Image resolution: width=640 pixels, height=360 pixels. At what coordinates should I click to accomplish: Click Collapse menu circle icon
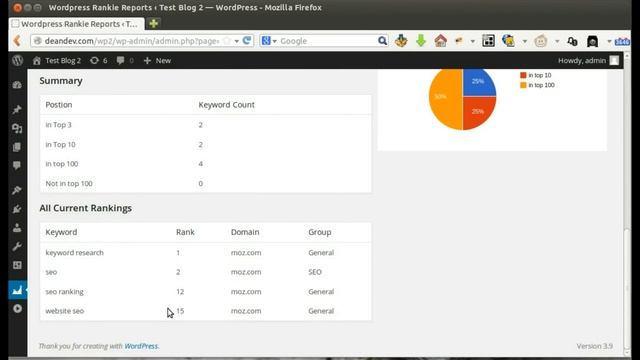tap(17, 309)
